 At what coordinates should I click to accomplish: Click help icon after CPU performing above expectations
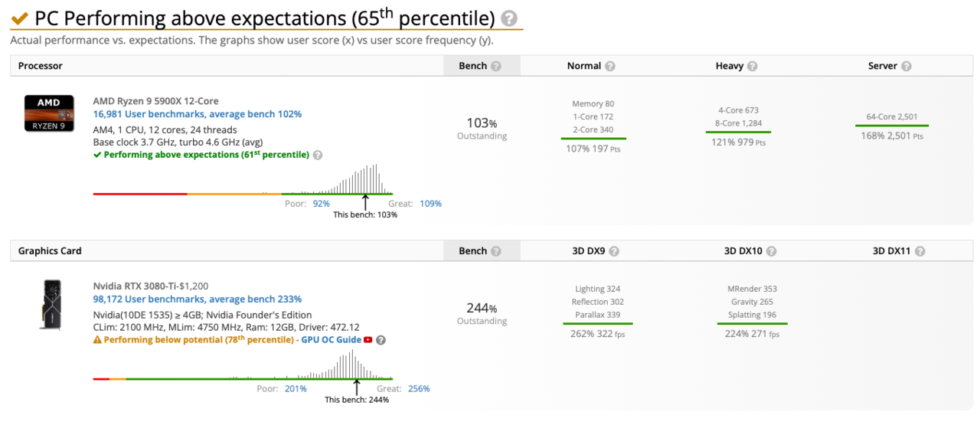318,155
